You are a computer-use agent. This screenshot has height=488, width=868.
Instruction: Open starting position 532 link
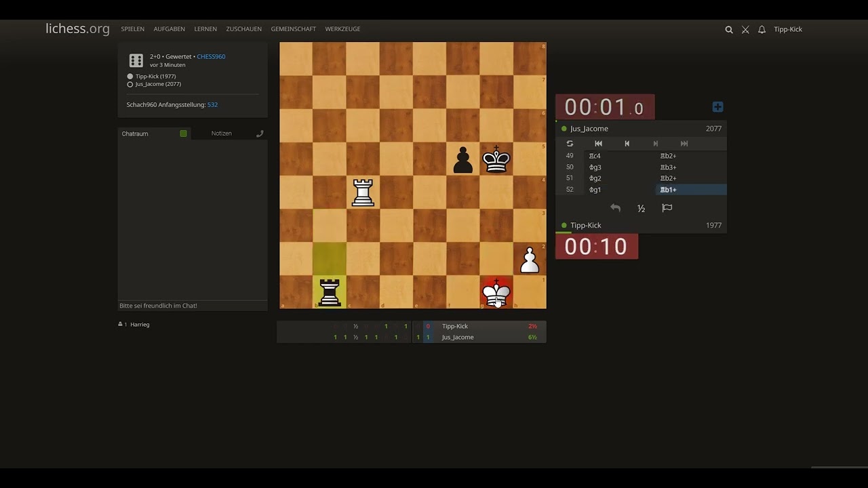click(x=212, y=105)
